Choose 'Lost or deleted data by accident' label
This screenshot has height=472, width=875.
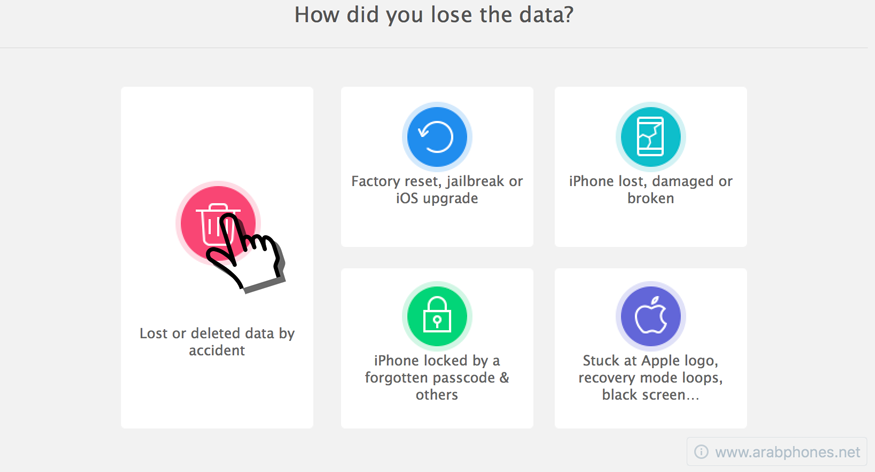coord(217,341)
